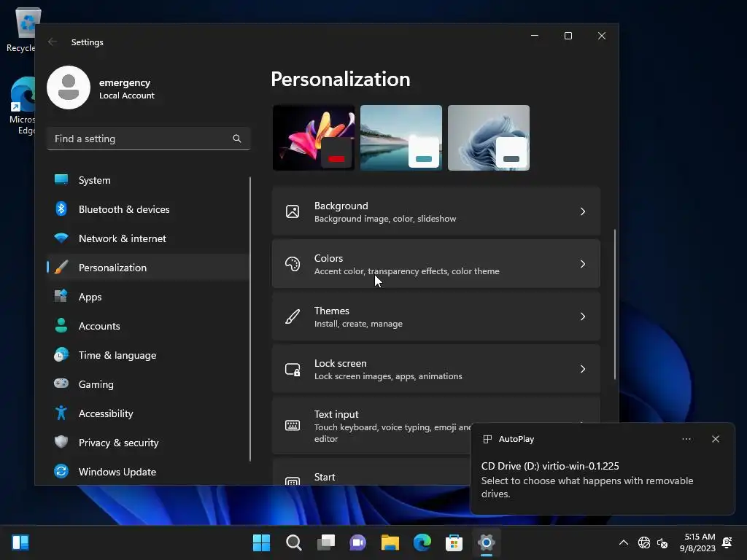Open the notification center icon
Image resolution: width=747 pixels, height=560 pixels.
pos(727,542)
